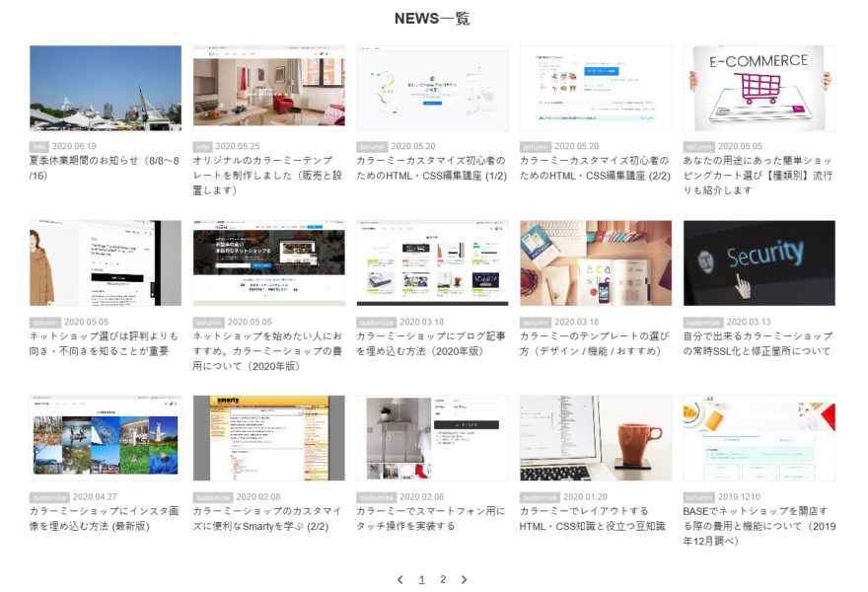The width and height of the screenshot is (868, 592).
Task: Open the thumbnail for HTML・CSS編集講座 (2/2)
Action: [596, 88]
